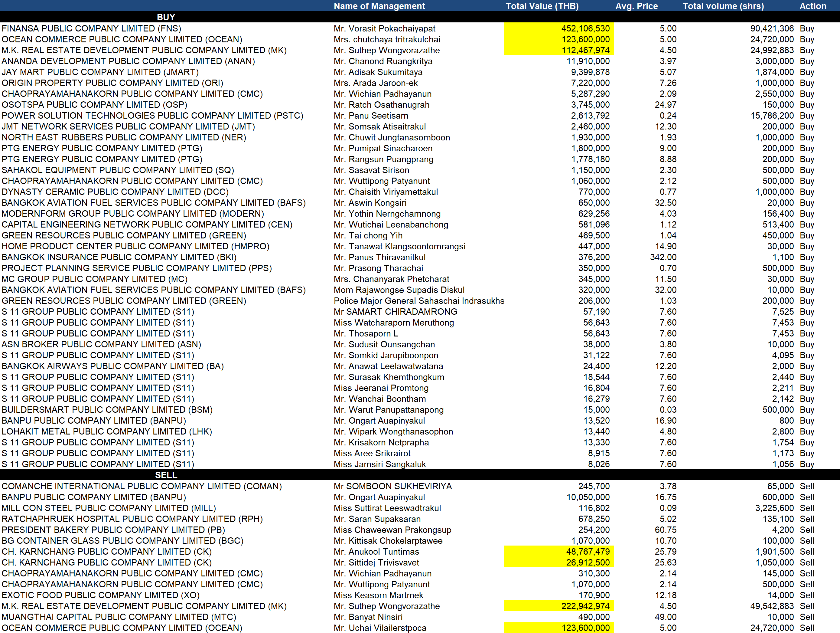
Task: Select HOME PRODUCT CENTER (HMPRO) cell
Action: [x=135, y=246]
